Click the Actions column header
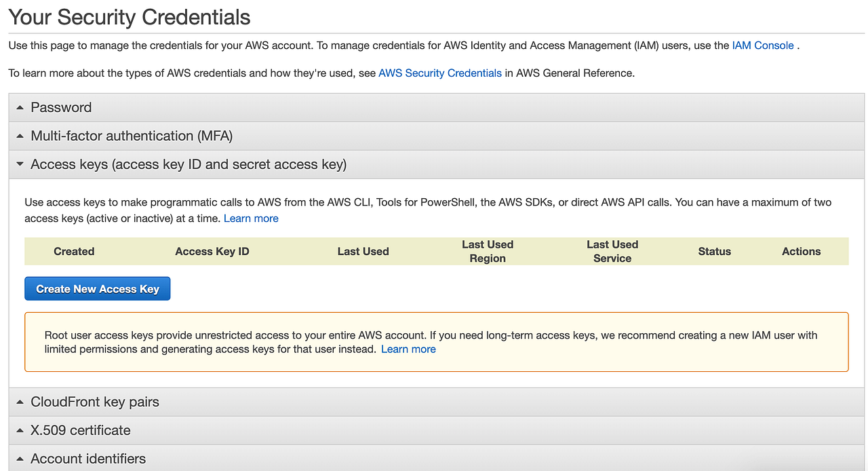Screen dimensions: 868x471 [801, 252]
